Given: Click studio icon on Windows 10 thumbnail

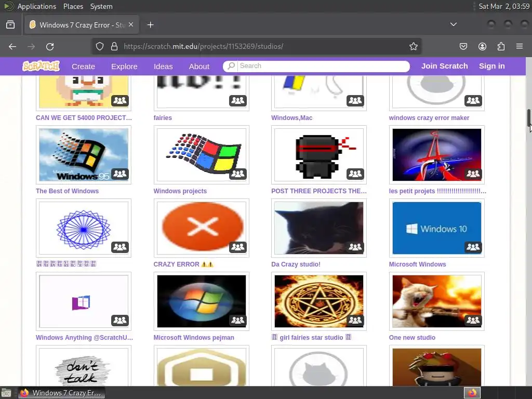Looking at the screenshot, I should [x=473, y=247].
